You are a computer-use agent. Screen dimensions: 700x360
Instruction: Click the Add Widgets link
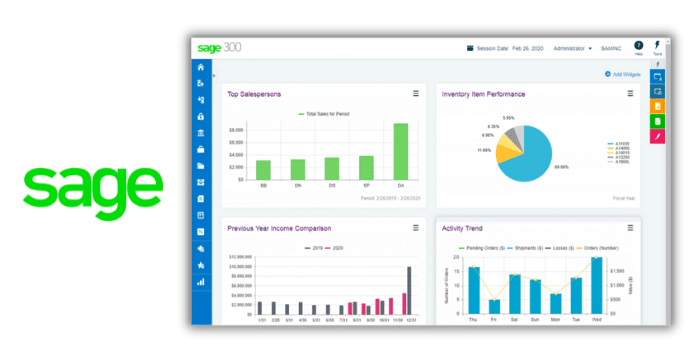626,75
